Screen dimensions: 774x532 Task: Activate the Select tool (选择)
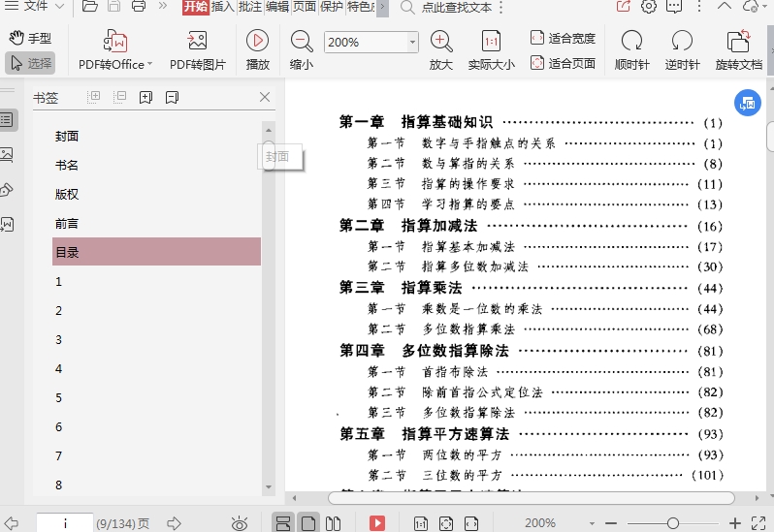pos(30,63)
